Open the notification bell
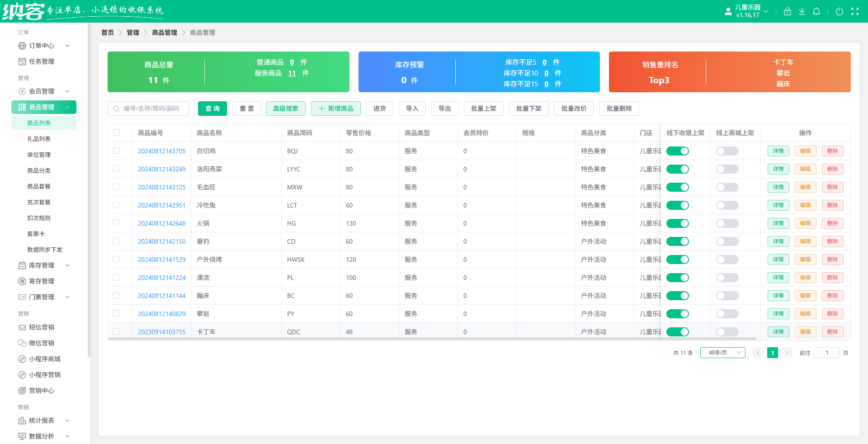Screen dimensions: 868x444 (816, 12)
